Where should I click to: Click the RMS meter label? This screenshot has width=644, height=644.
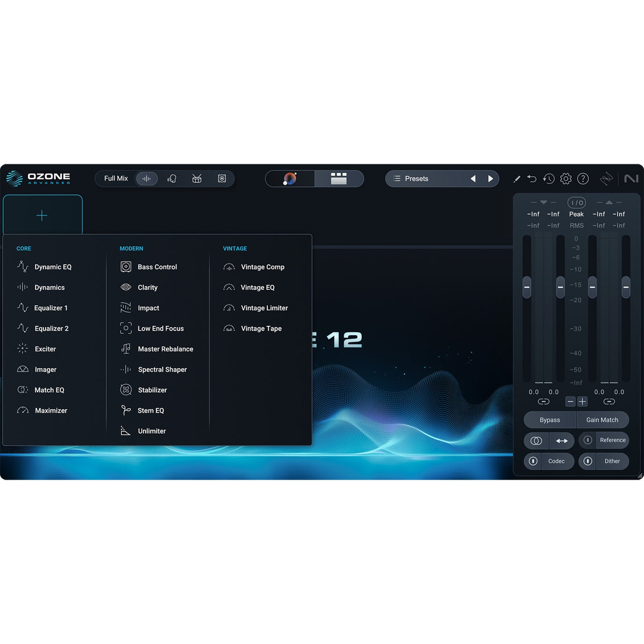tap(576, 226)
